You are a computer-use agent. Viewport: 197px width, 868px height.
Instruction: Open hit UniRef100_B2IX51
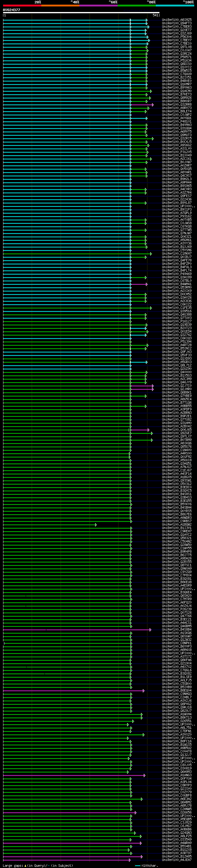[177, 78]
